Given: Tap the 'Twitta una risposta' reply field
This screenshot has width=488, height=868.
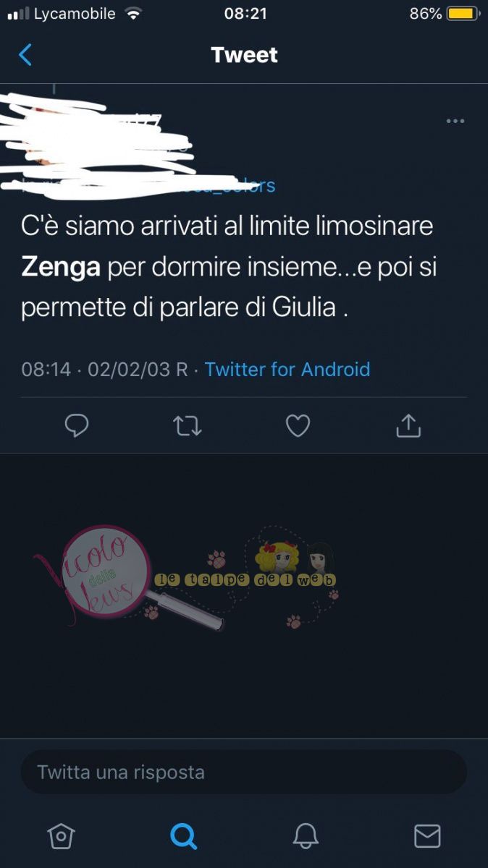Looking at the screenshot, I should 244,772.
